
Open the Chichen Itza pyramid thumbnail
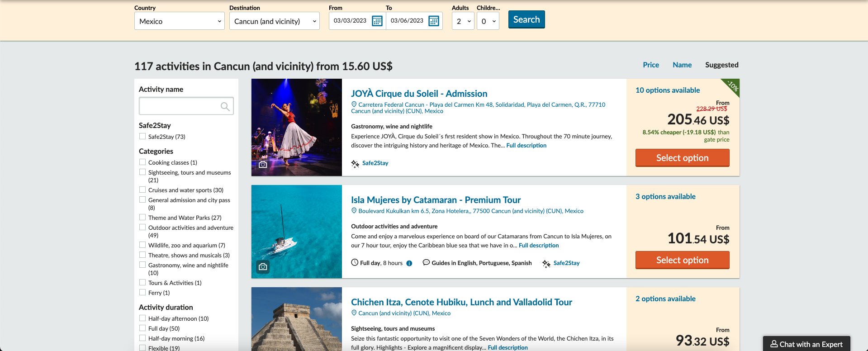click(x=297, y=319)
